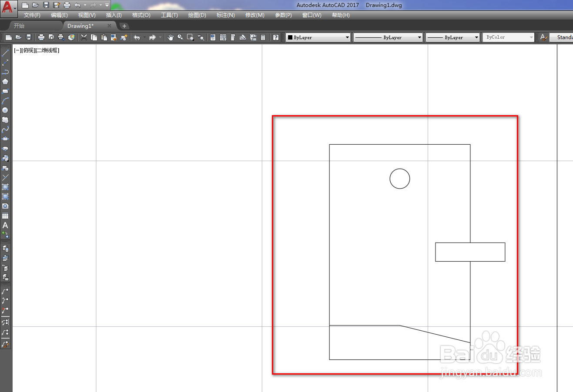This screenshot has width=573, height=392.
Task: Click Cut scissors icon in standard toolbar
Action: point(84,37)
